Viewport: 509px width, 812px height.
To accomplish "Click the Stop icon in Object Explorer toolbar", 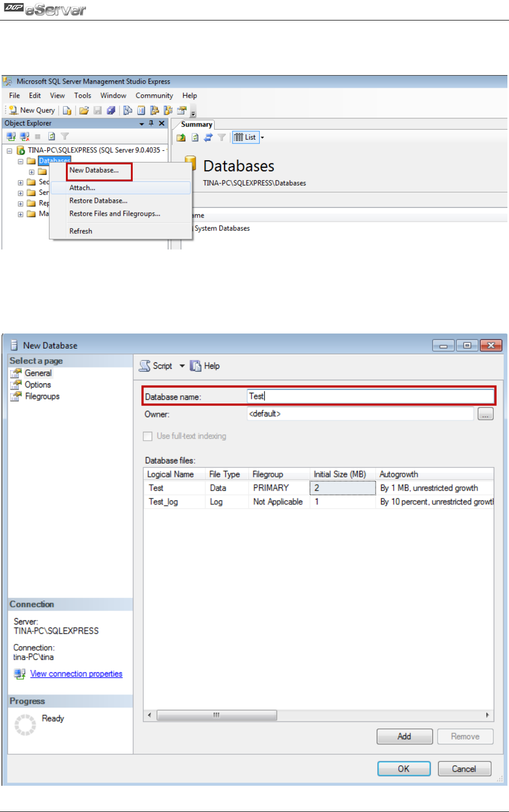I will 38,137.
